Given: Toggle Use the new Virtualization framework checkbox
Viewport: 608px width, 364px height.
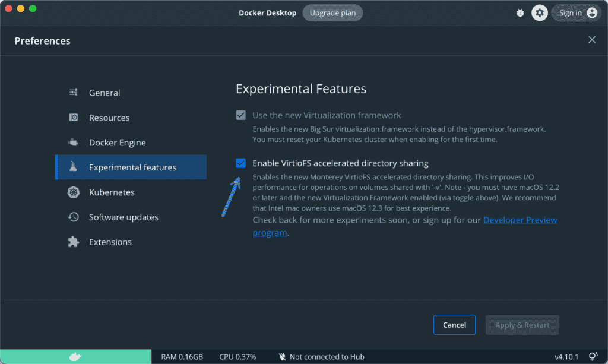Looking at the screenshot, I should (241, 115).
